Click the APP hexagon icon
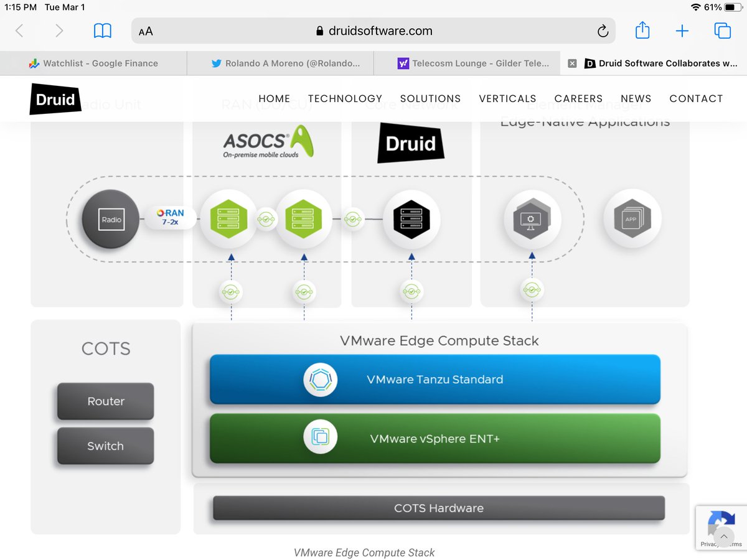747x560 pixels. point(632,219)
